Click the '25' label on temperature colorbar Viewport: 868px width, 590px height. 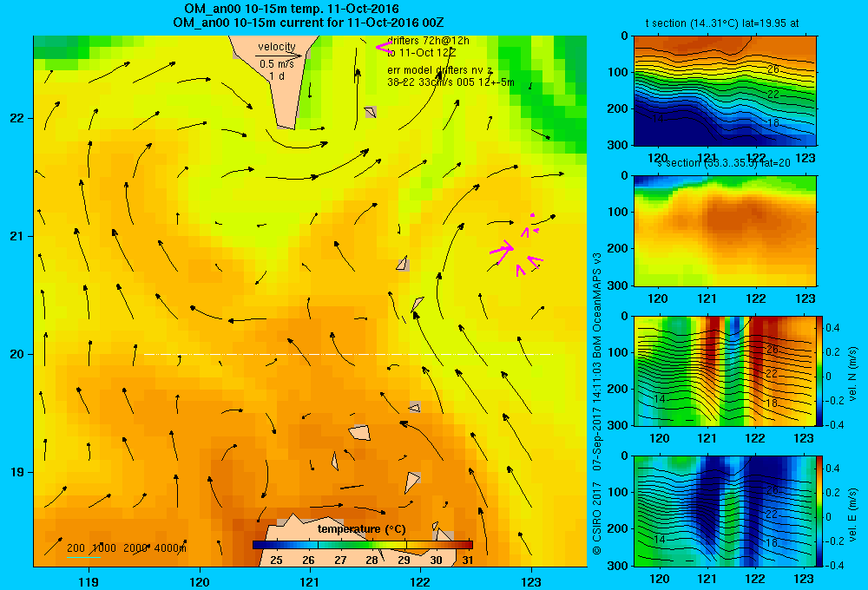pos(276,560)
